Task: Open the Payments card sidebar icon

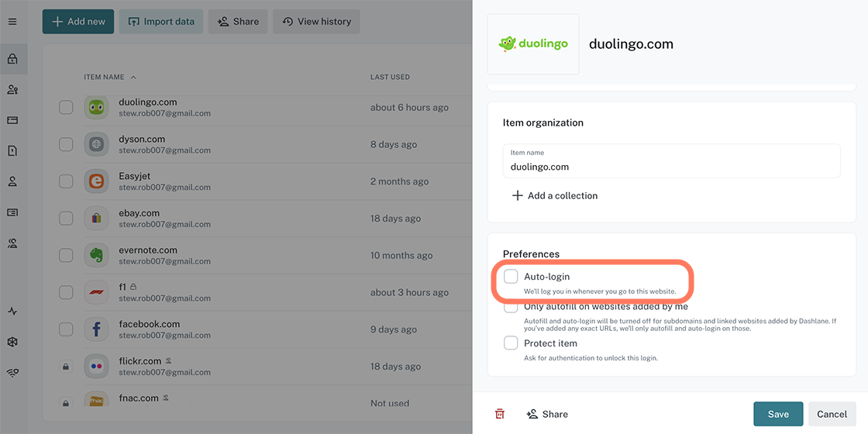Action: pos(12,120)
